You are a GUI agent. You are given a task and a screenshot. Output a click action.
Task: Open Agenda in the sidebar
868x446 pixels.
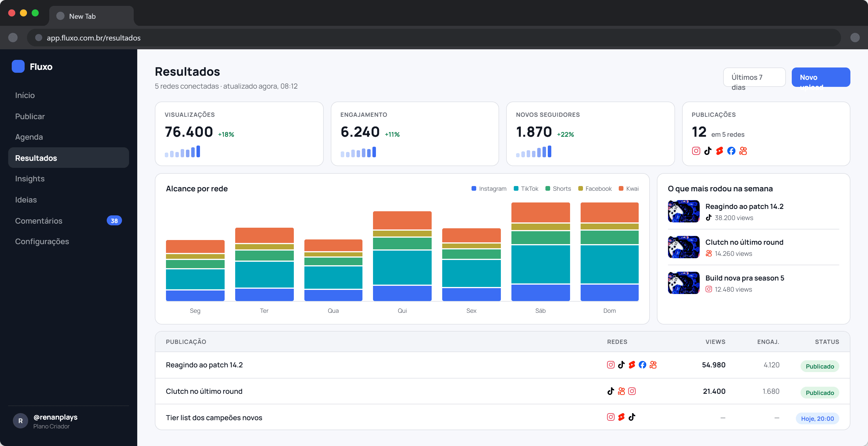[x=68, y=137]
